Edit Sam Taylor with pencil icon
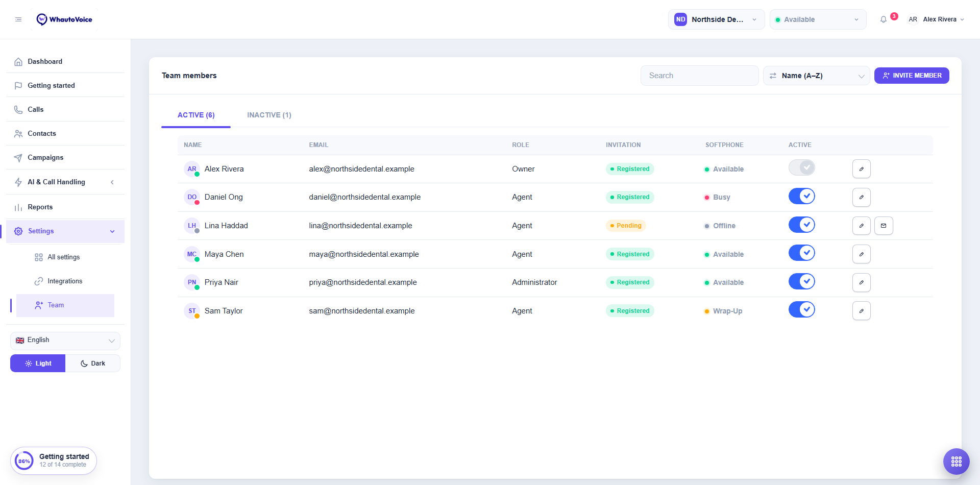The image size is (980, 485). (x=862, y=311)
